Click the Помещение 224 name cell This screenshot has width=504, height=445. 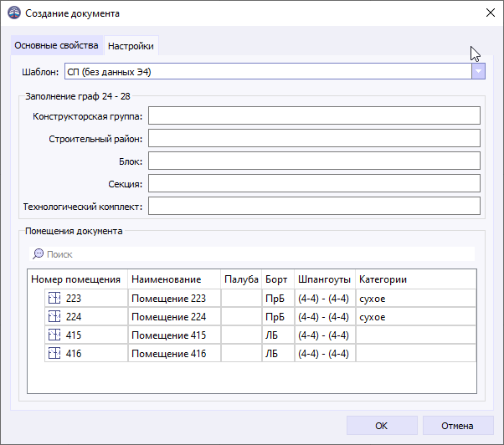174,316
